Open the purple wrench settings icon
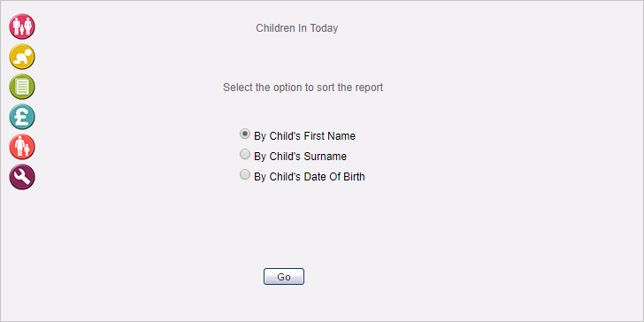 22,177
